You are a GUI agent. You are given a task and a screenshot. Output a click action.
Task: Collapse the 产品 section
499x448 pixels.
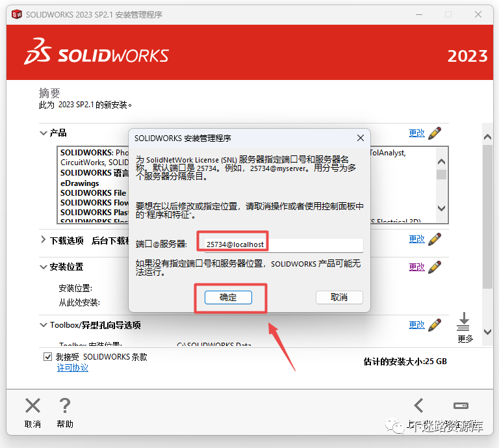(43, 133)
